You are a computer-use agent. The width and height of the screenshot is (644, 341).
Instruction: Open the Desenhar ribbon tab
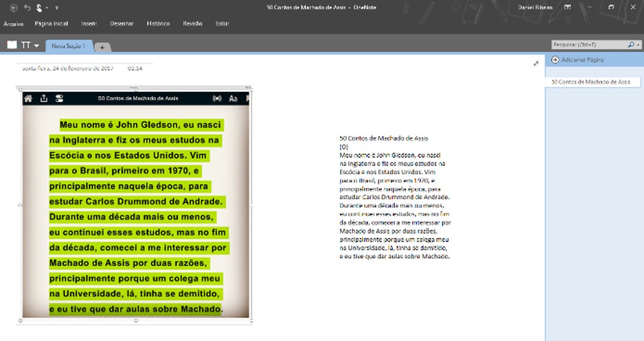coord(122,23)
